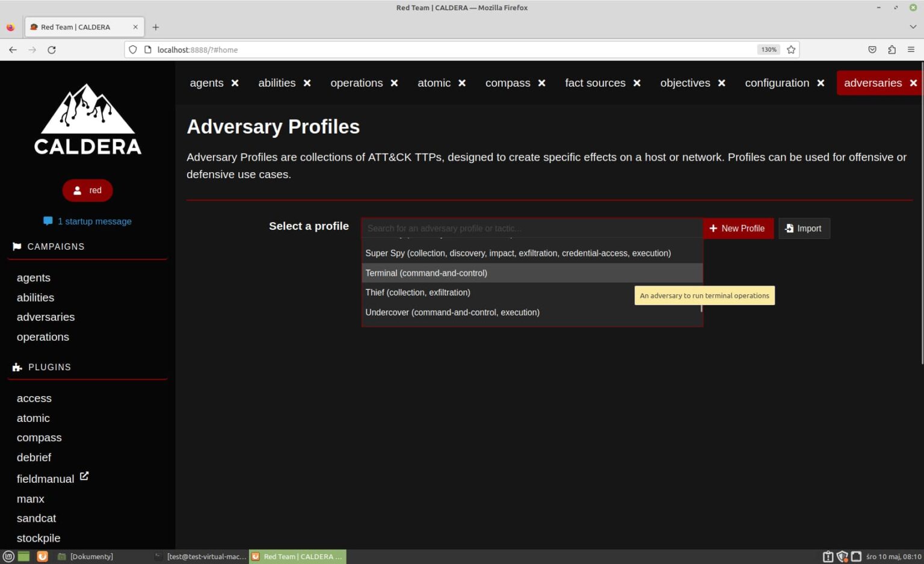Image resolution: width=924 pixels, height=564 pixels.
Task: Choose Super Spy profile from the list
Action: click(517, 253)
